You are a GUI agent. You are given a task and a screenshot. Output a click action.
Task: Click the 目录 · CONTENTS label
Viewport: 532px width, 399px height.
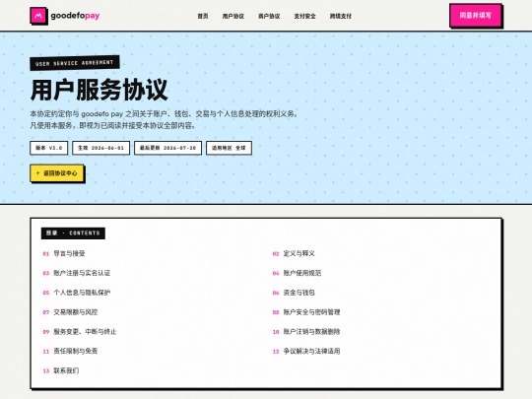coord(73,233)
